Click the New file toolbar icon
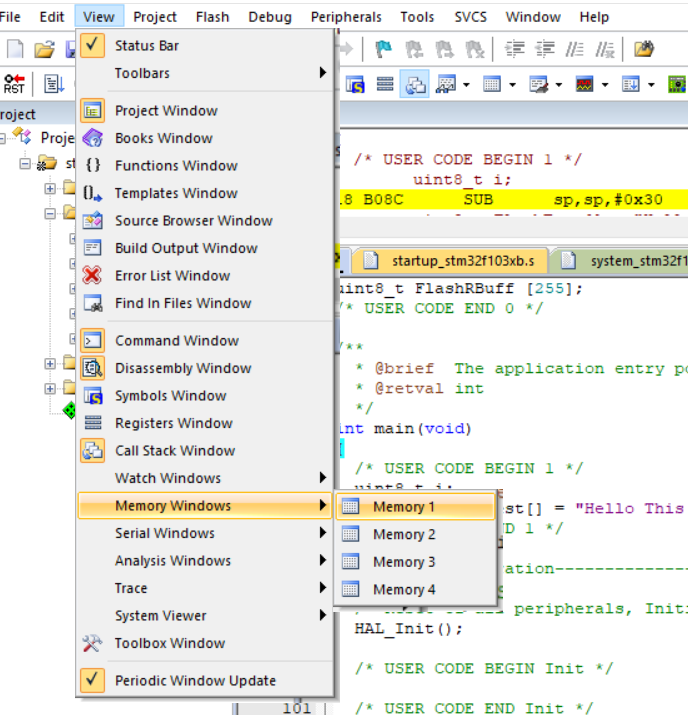 coord(15,49)
